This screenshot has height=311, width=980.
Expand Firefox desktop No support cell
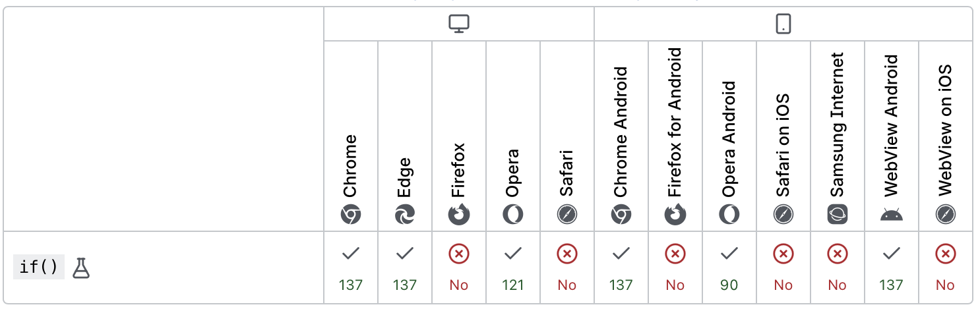click(459, 268)
